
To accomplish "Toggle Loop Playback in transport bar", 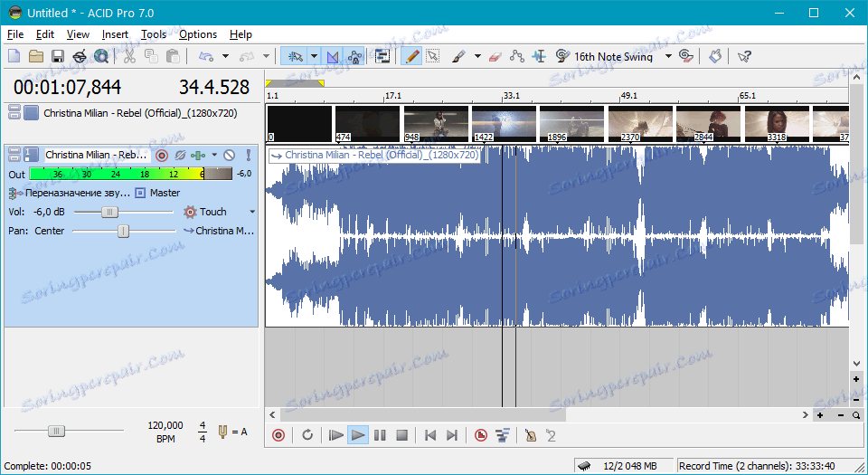I will pos(307,435).
